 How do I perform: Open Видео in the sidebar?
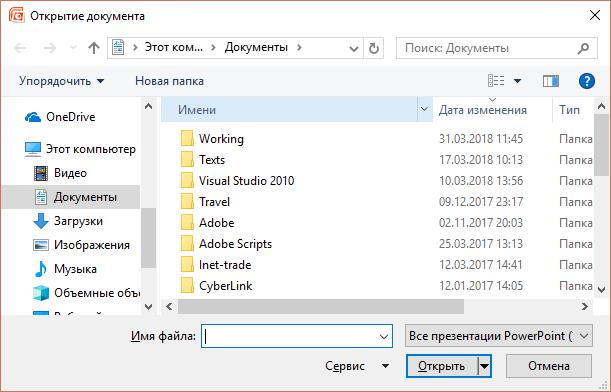coord(60,173)
